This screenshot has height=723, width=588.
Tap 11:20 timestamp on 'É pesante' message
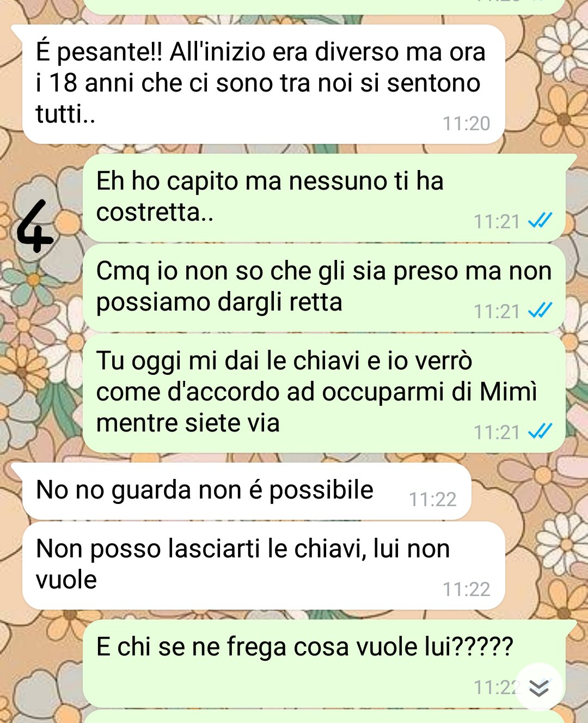466,124
